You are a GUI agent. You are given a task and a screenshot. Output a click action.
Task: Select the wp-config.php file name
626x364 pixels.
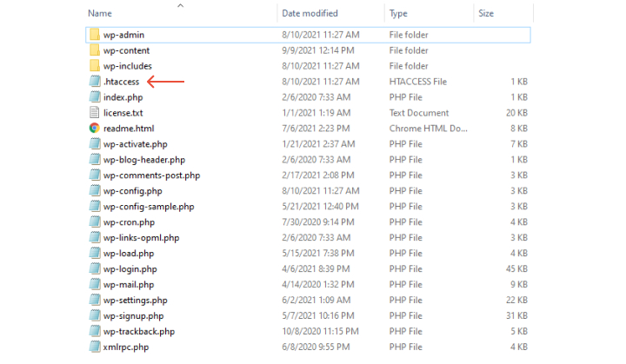tap(132, 191)
